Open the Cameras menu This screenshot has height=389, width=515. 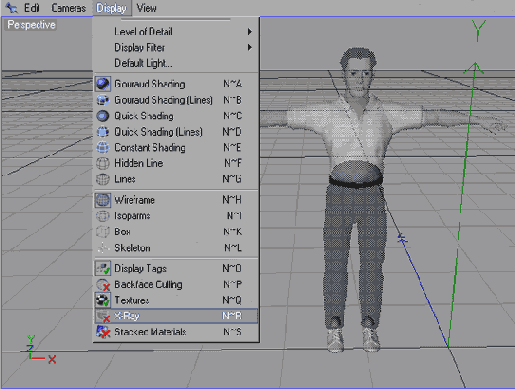pyautogui.click(x=68, y=8)
